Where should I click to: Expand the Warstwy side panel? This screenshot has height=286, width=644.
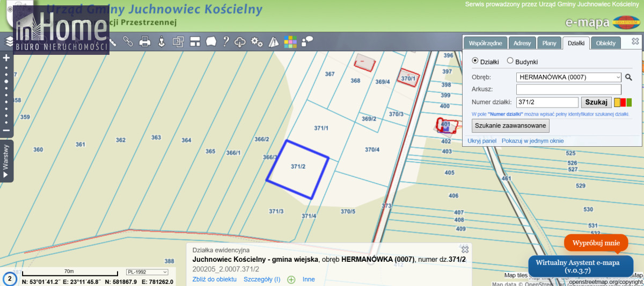[6, 161]
